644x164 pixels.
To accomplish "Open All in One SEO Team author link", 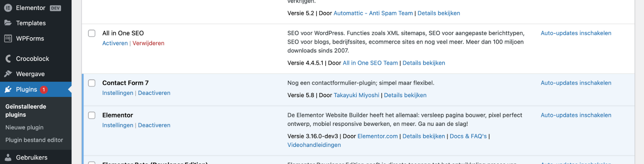I will [x=370, y=63].
